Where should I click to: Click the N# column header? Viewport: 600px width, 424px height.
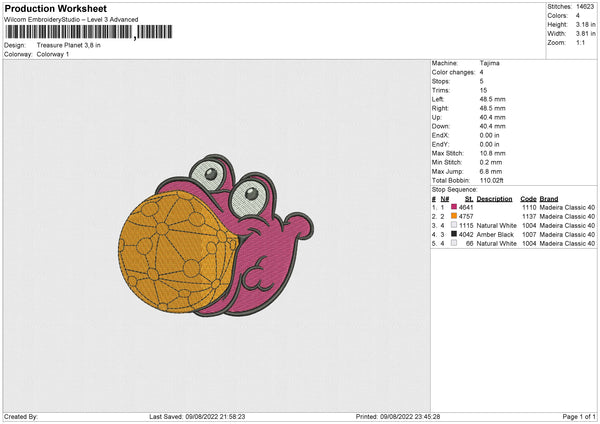click(445, 199)
